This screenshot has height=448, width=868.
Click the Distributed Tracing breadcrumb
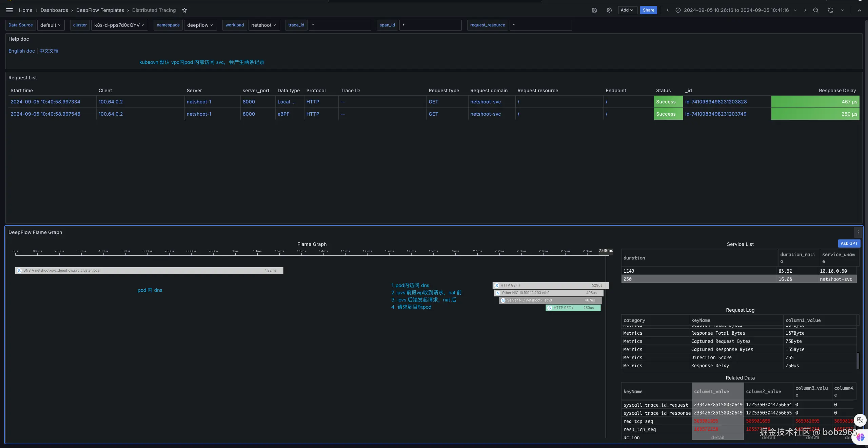pyautogui.click(x=154, y=10)
